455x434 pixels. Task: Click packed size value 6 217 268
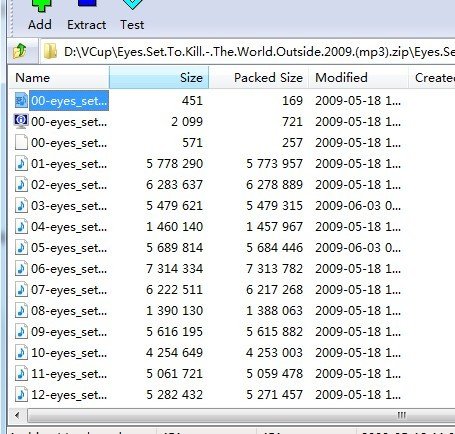(x=274, y=290)
